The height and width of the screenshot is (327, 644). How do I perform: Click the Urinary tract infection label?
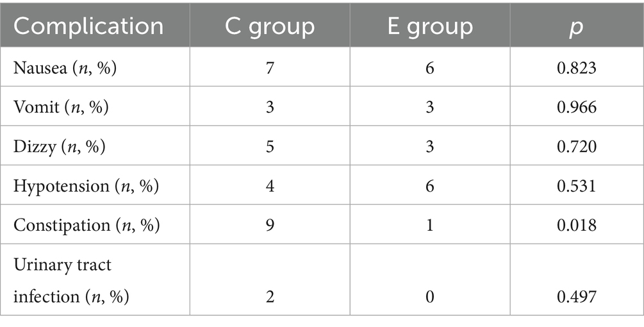(x=71, y=280)
